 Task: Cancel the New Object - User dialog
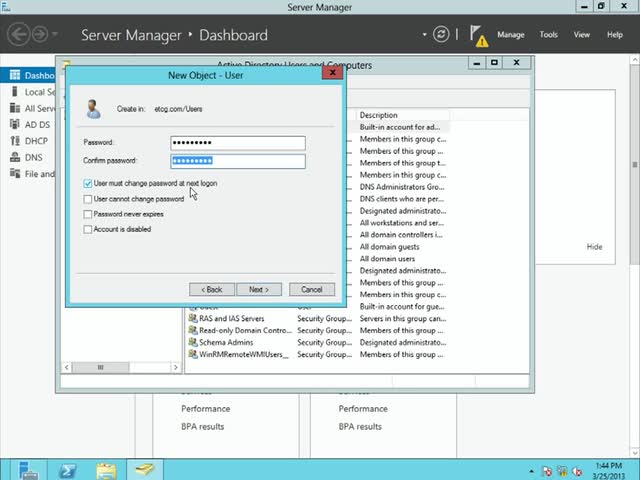pos(312,289)
